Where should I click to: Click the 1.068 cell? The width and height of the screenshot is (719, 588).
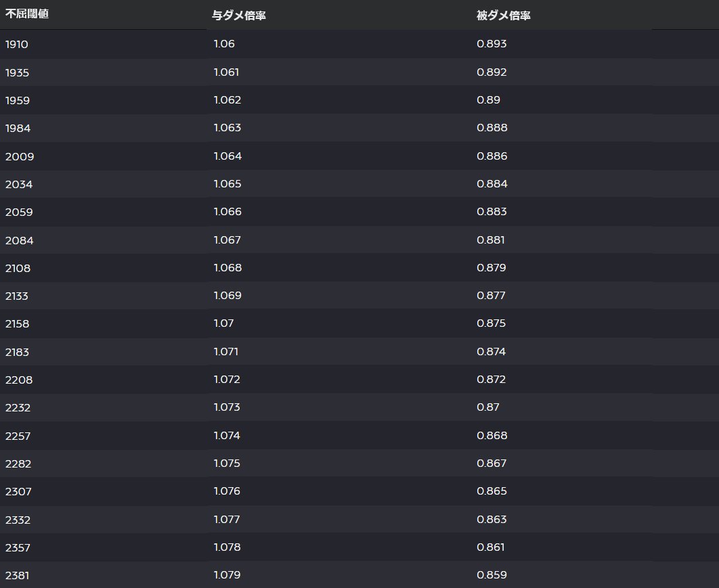pyautogui.click(x=227, y=268)
